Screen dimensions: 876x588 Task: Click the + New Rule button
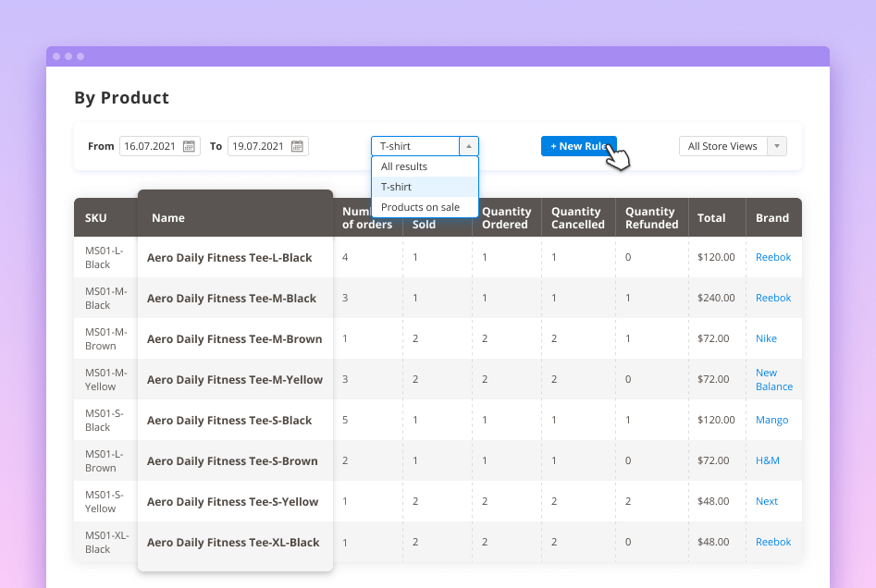[x=578, y=146]
